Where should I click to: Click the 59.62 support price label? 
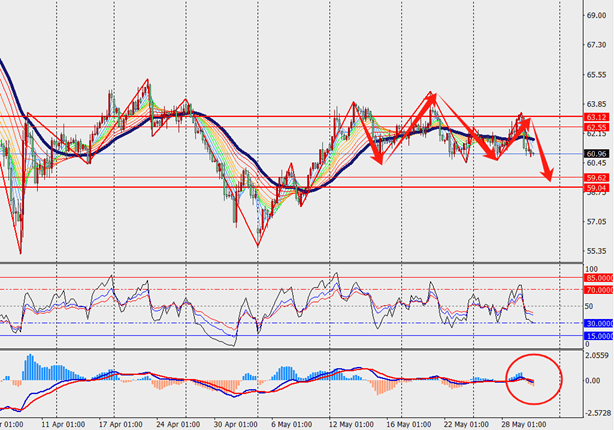[596, 178]
